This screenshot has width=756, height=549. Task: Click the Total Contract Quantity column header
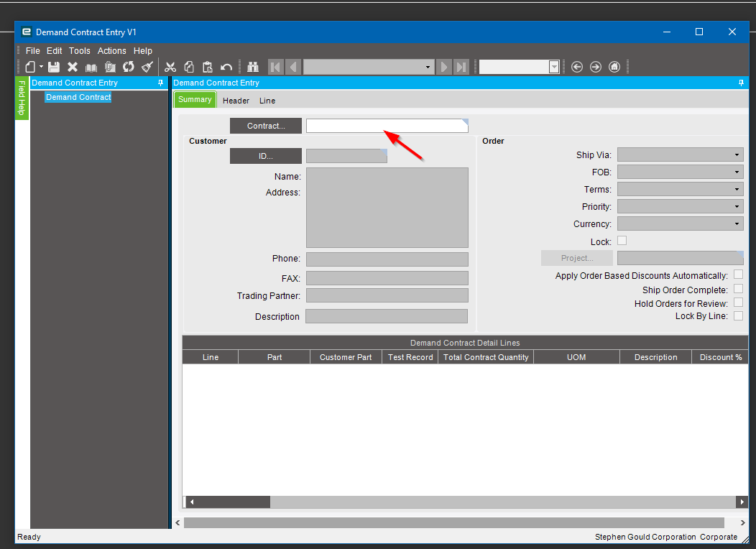[486, 357]
